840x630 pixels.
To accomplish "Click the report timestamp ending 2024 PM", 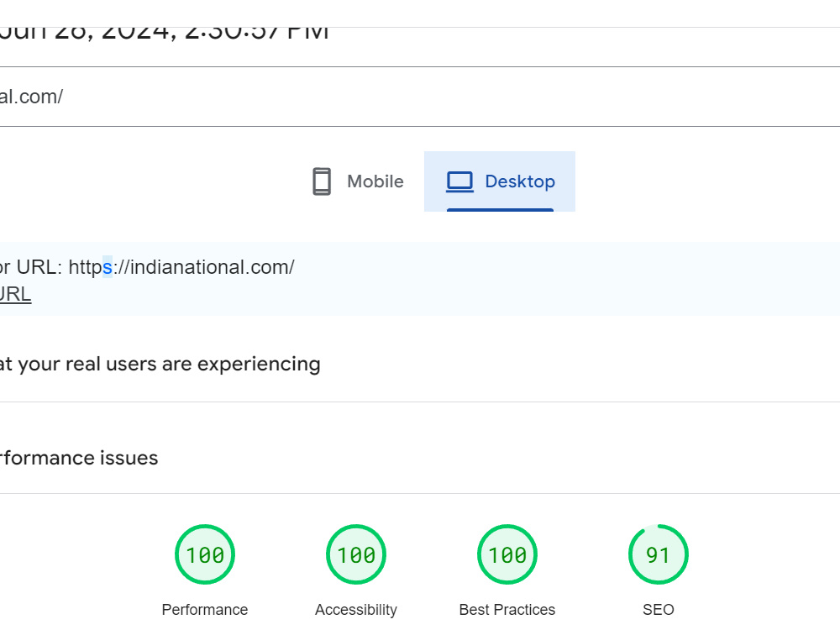I will pyautogui.click(x=164, y=32).
